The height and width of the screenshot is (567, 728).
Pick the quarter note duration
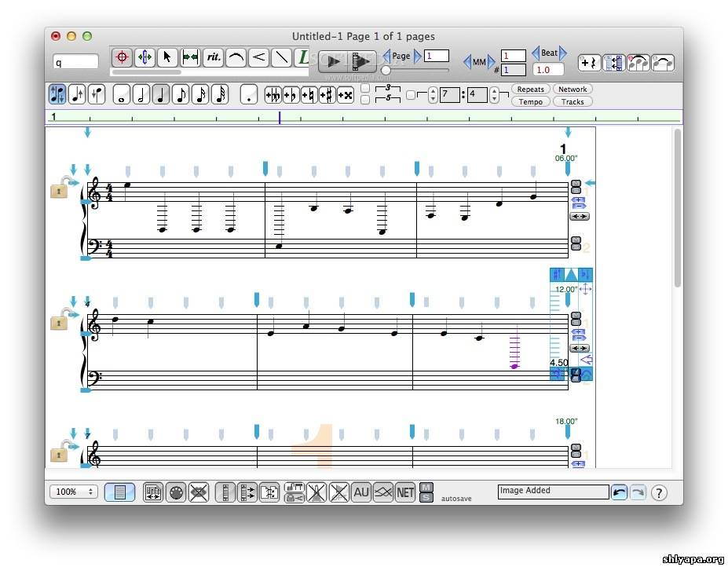click(x=161, y=95)
